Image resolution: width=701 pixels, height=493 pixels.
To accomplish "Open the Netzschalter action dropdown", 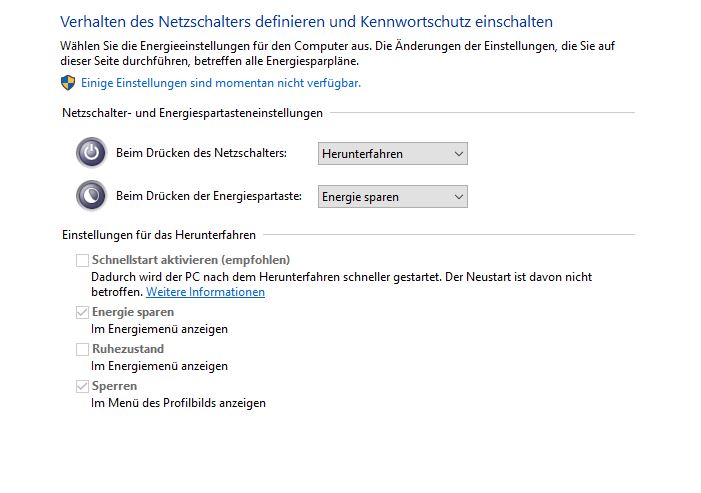I will point(393,154).
